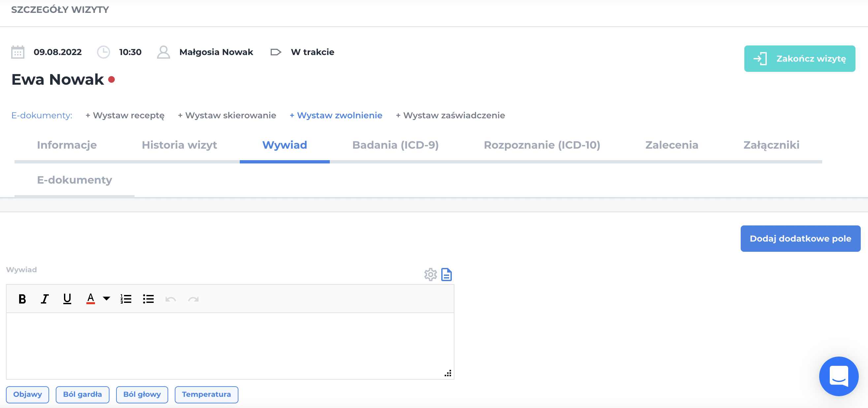Insert the Ból gardła snippet tag
Image resolution: width=868 pixels, height=408 pixels.
82,394
